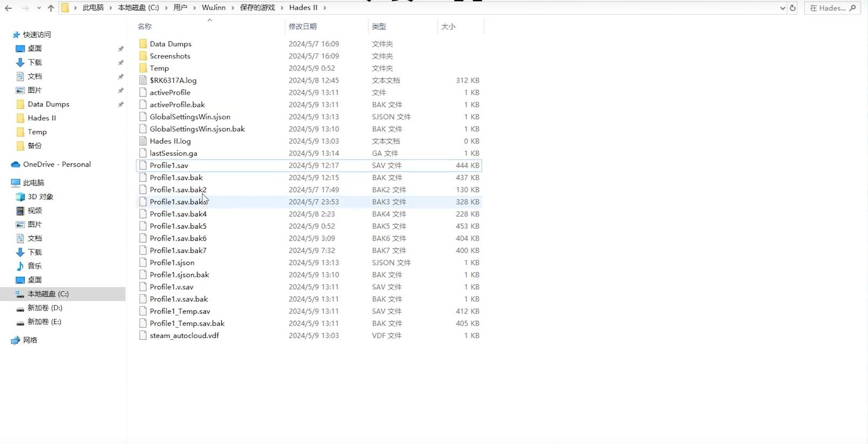Open 新加卷 (E:) drive in sidebar

(x=44, y=322)
